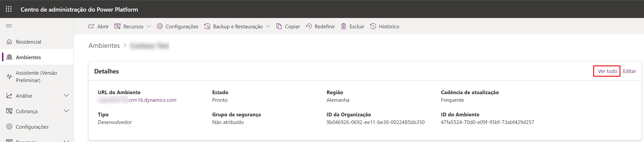Click the Configurações gear icon in sidebar

click(x=9, y=127)
